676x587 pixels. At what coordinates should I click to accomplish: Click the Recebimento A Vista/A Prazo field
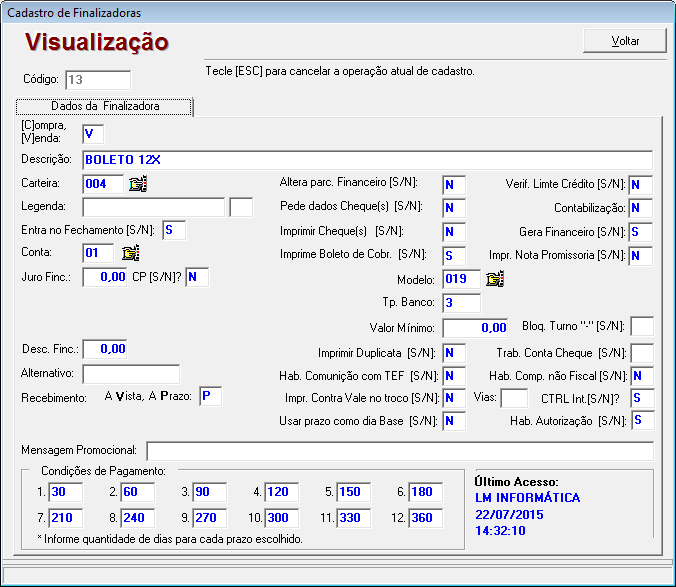click(210, 397)
